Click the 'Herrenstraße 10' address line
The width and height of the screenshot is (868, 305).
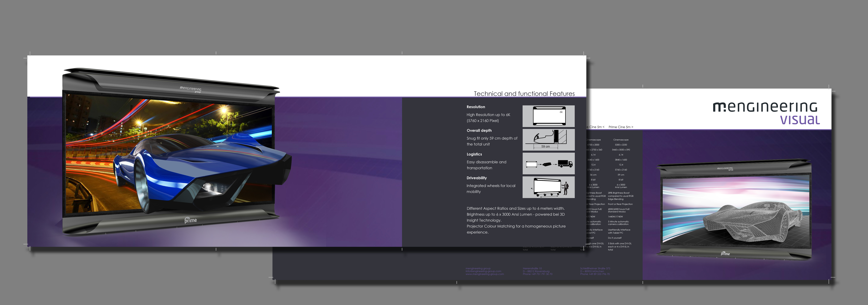tap(532, 269)
